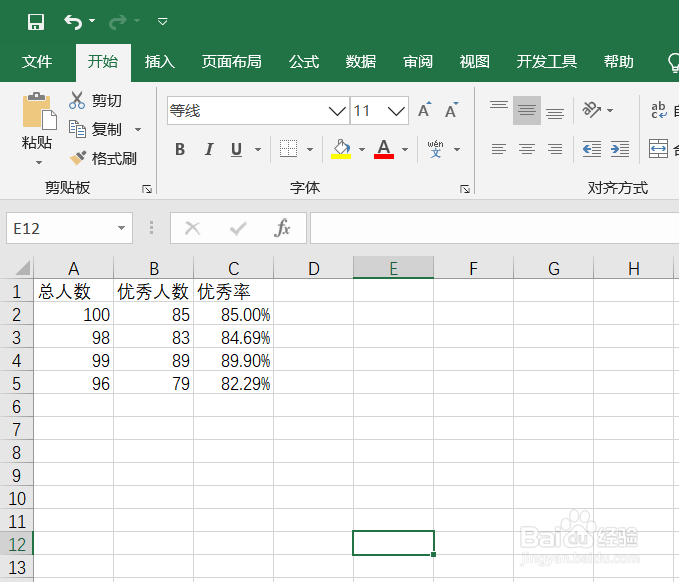This screenshot has height=582, width=679.
Task: Open the 页面布局 ribbon tab
Action: click(232, 62)
